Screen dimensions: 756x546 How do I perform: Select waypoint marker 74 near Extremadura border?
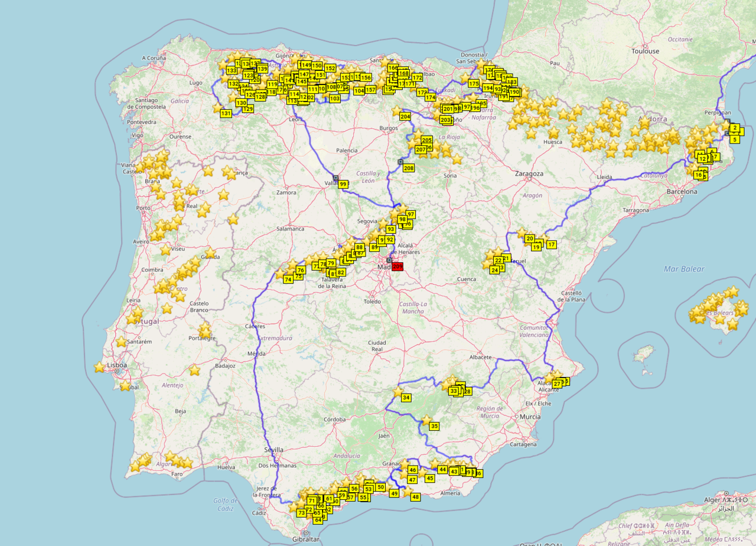pyautogui.click(x=288, y=279)
